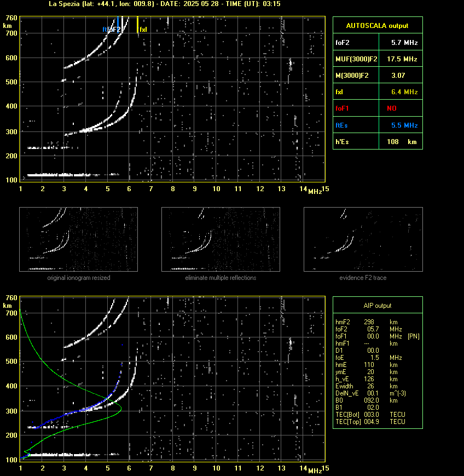Click the blue ftEs 5.5 MHz value
This screenshot has width=464, height=476.
click(404, 125)
